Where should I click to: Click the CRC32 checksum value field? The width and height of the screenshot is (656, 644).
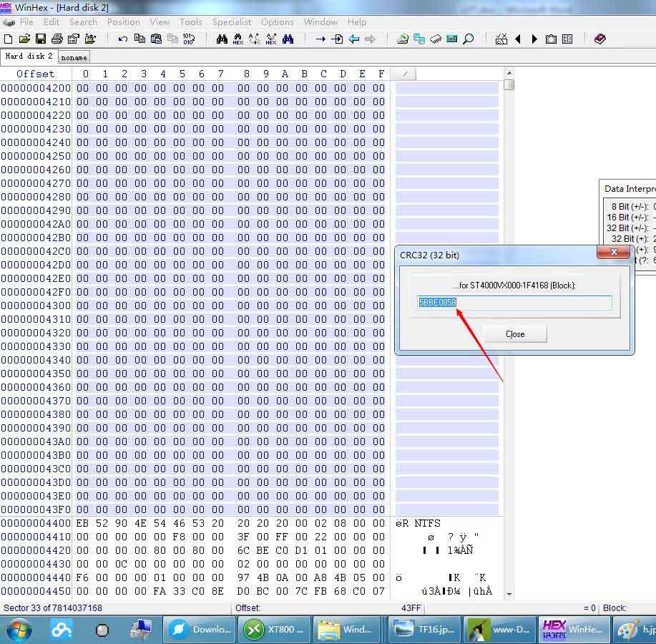pos(514,303)
